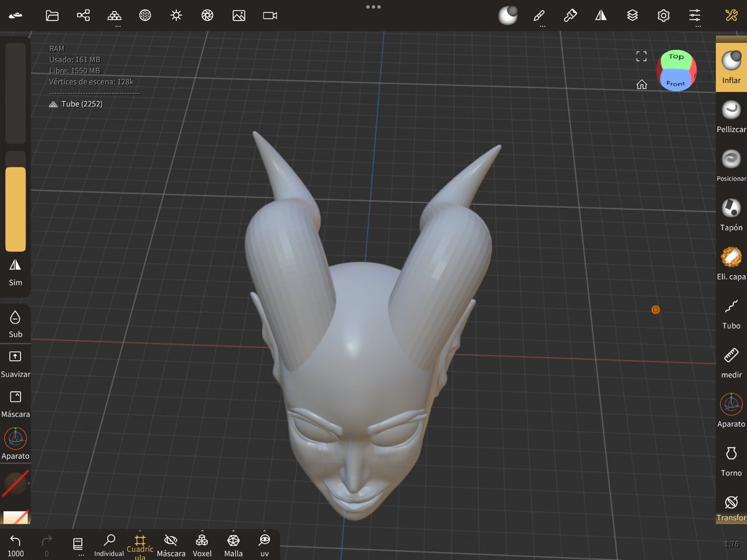Select the Tapón tool
This screenshot has width=747, height=560.
731,215
